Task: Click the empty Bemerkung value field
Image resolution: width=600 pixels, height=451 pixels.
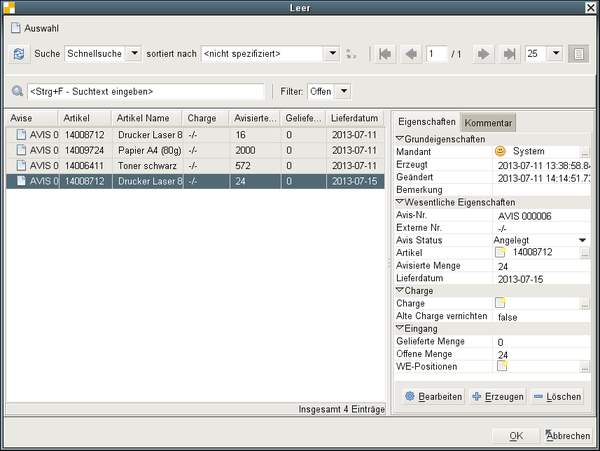Action: pyautogui.click(x=541, y=190)
